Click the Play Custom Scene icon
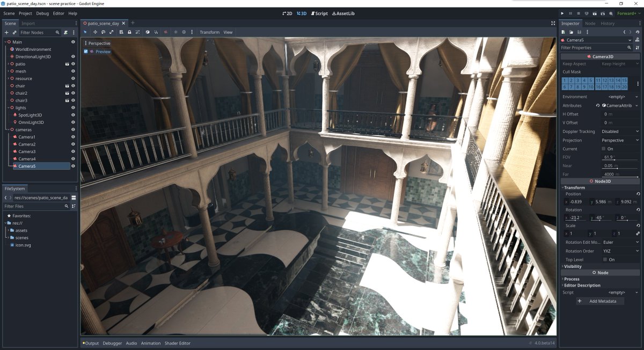Viewport: 644px width, 350px height. [x=603, y=13]
